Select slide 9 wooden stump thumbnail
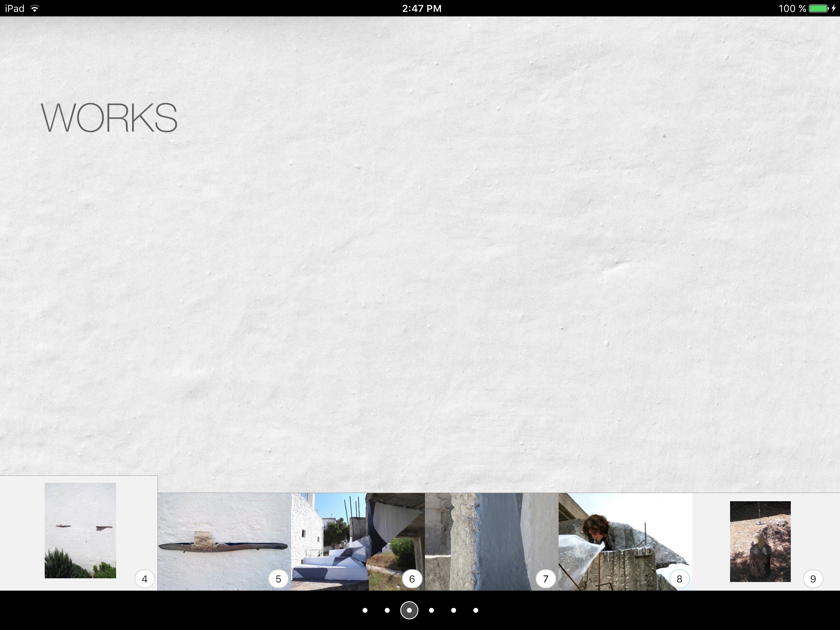The image size is (840, 630). pos(760,541)
